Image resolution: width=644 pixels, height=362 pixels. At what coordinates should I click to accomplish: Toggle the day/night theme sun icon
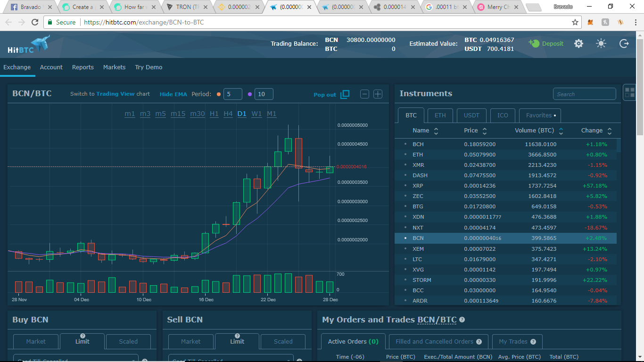click(601, 43)
